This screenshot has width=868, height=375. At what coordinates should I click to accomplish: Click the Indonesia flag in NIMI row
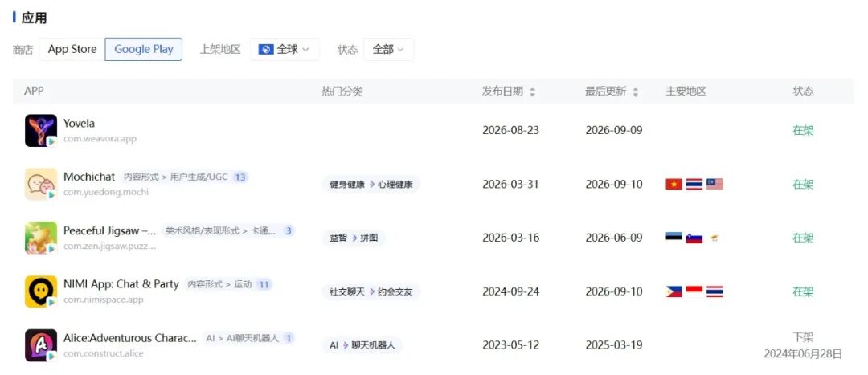pyautogui.click(x=694, y=291)
